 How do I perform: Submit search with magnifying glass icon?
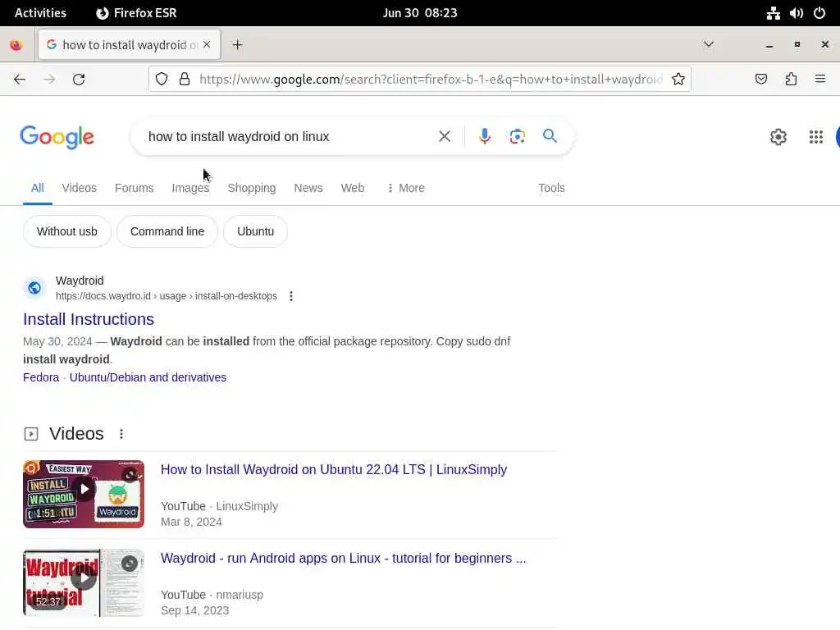pos(550,136)
